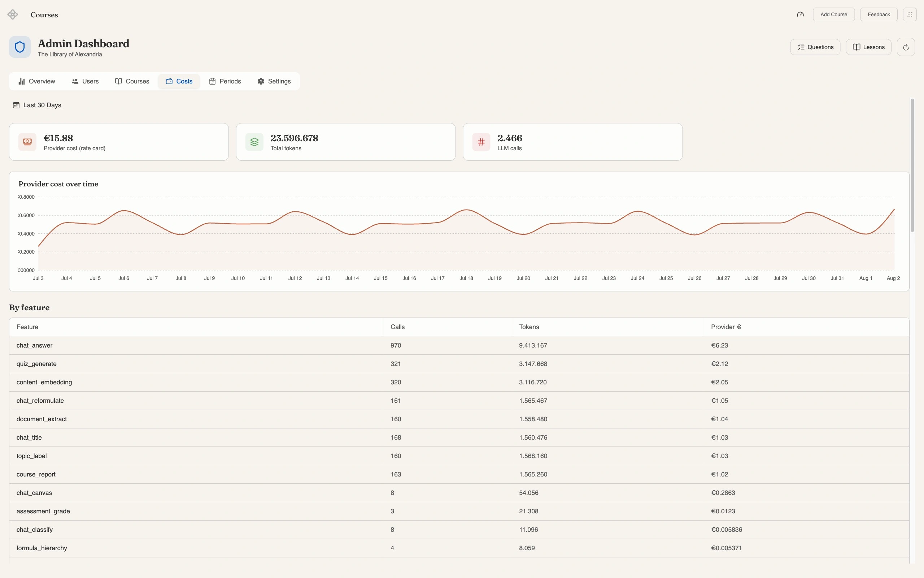The image size is (924, 578).
Task: Click the Jul 18 chart axis label
Action: pos(466,278)
